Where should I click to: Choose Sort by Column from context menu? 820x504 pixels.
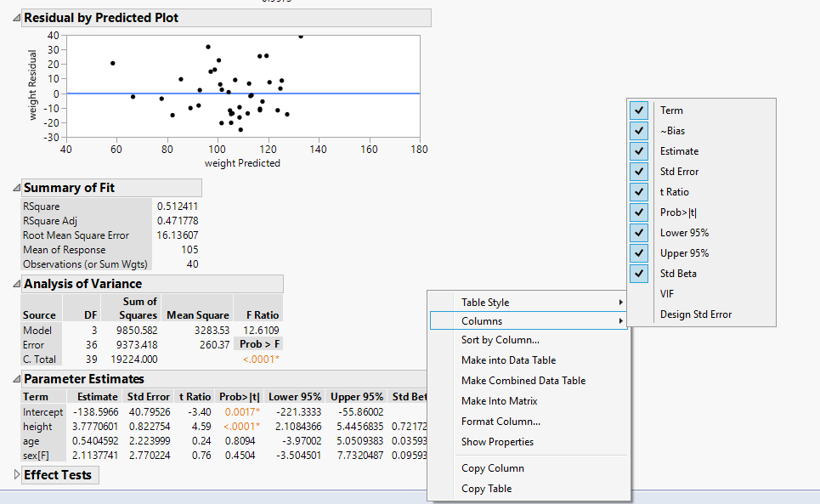500,340
